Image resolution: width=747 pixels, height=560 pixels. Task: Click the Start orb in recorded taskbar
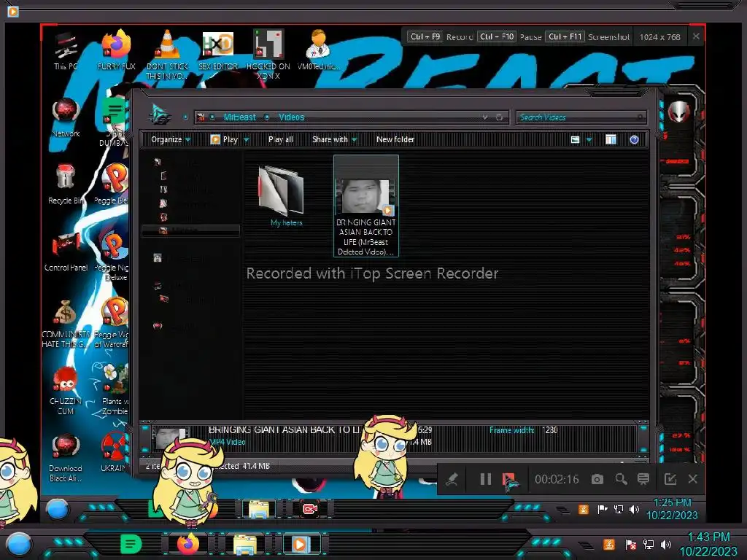(x=58, y=509)
